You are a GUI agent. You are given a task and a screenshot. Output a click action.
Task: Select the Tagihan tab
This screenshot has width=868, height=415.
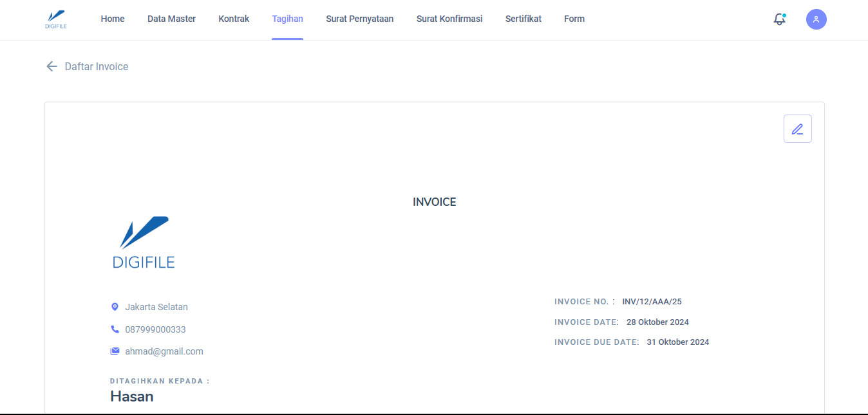287,19
